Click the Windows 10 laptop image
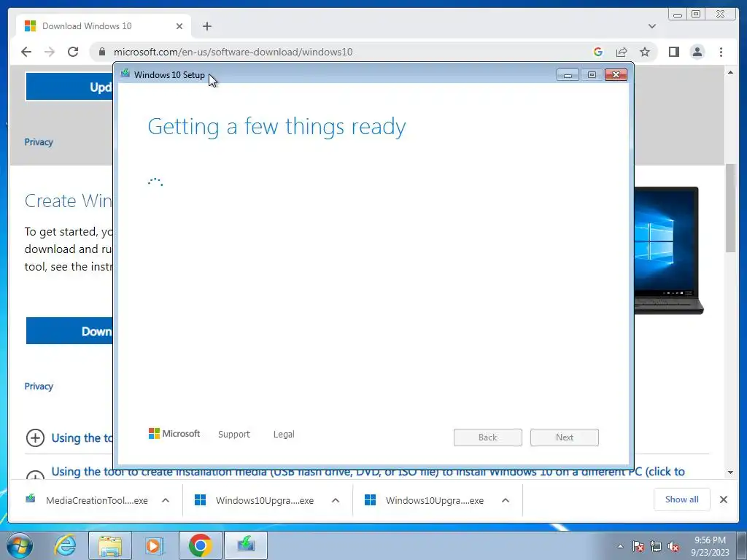 coord(668,251)
